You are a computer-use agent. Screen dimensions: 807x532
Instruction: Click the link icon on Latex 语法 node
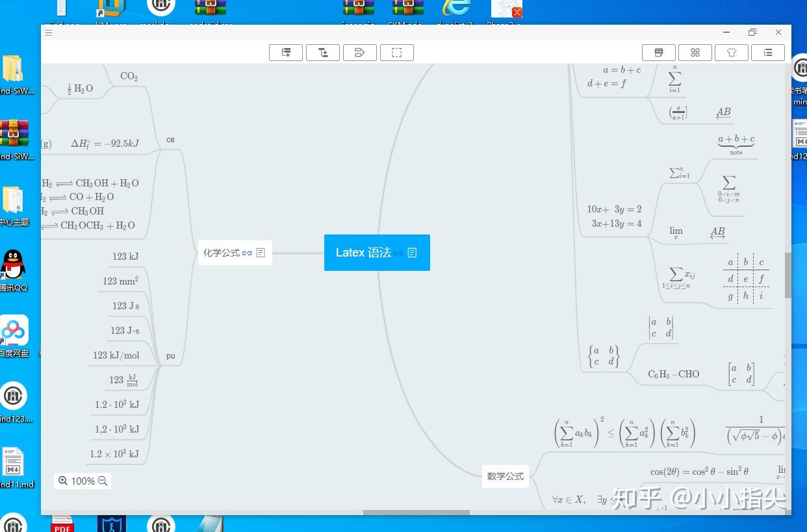tap(398, 253)
